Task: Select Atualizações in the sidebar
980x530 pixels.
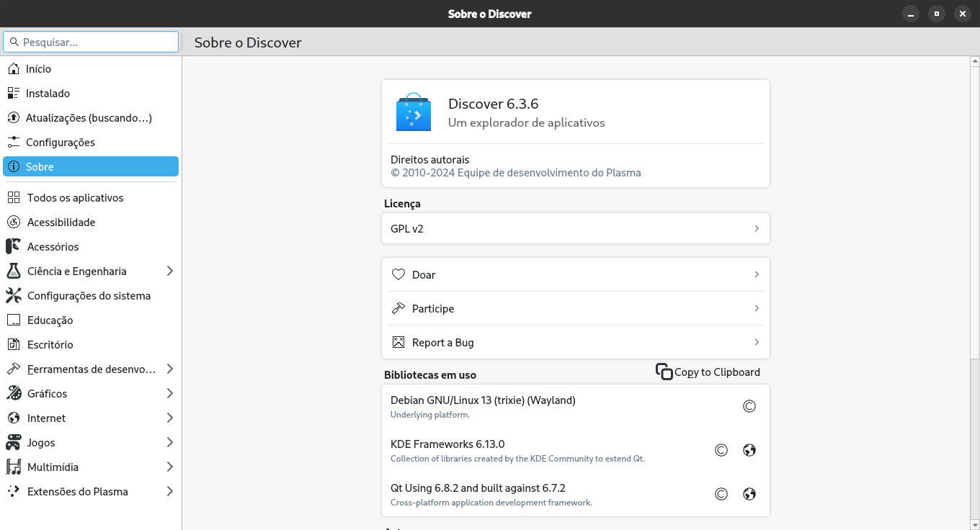Action: 88,117
